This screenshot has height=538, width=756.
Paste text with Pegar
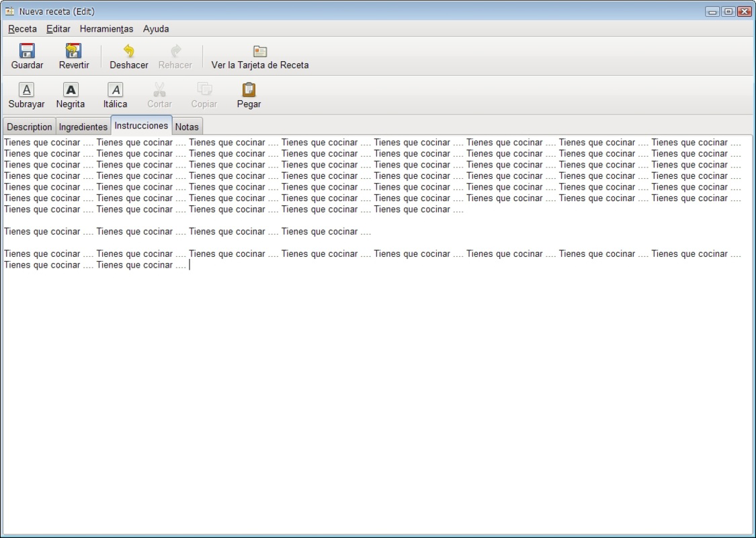(249, 95)
